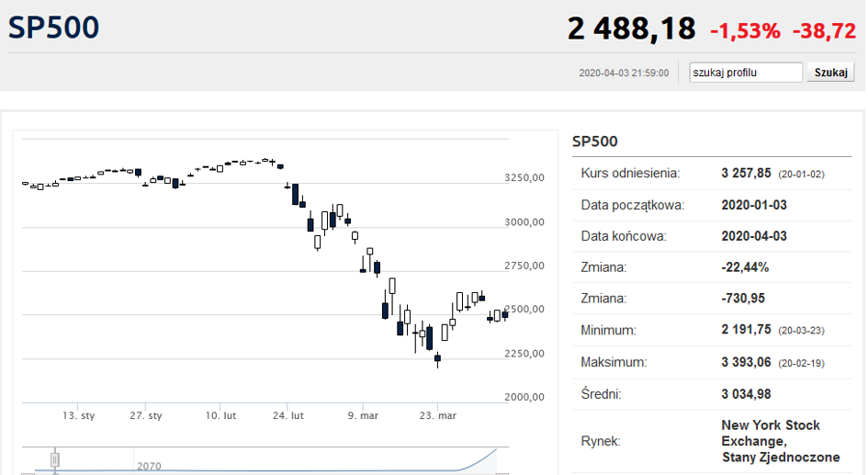The height and width of the screenshot is (475, 868).
Task: Click the SP500 title heading
Action: (x=53, y=28)
